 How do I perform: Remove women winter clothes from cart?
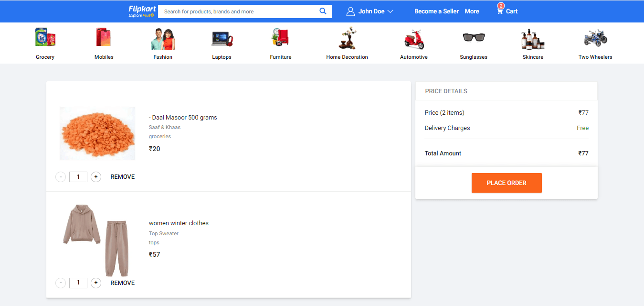(123, 283)
